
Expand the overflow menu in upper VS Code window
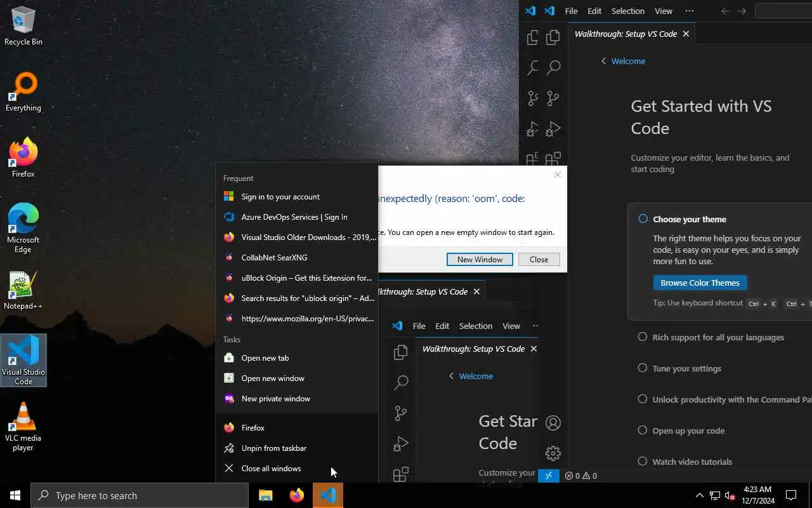click(x=690, y=11)
